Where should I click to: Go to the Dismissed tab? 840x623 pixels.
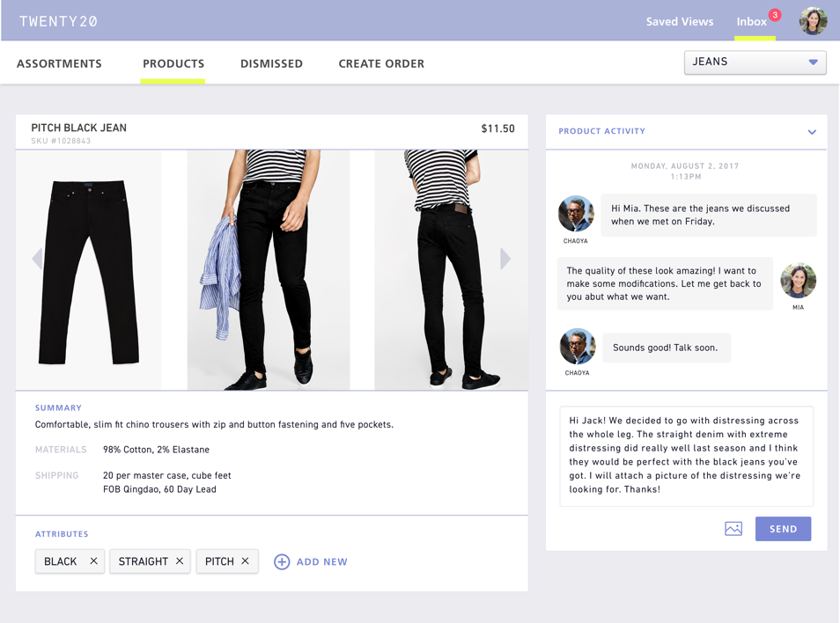(x=271, y=63)
